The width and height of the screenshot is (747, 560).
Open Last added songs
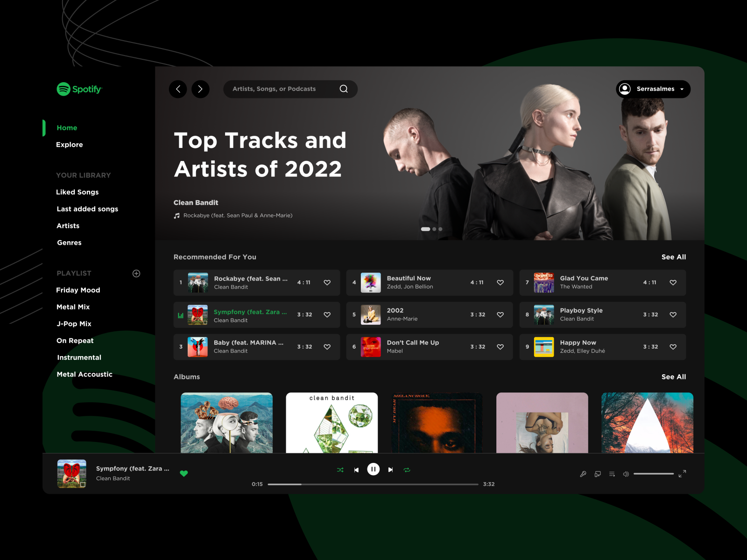[x=87, y=209]
